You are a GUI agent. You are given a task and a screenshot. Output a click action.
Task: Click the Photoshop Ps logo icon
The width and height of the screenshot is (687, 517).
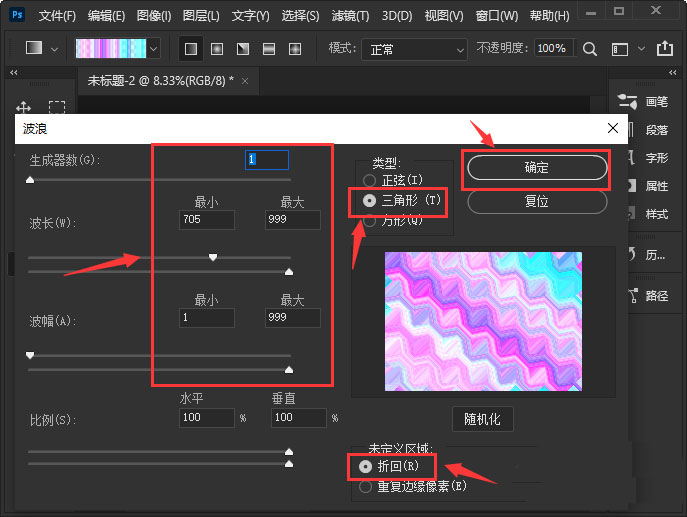coord(17,15)
